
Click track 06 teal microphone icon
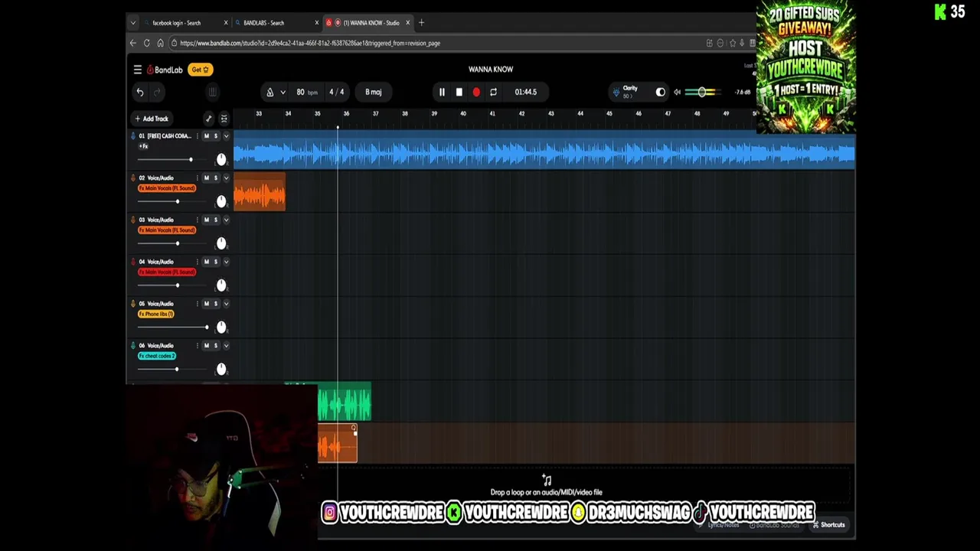pyautogui.click(x=133, y=346)
